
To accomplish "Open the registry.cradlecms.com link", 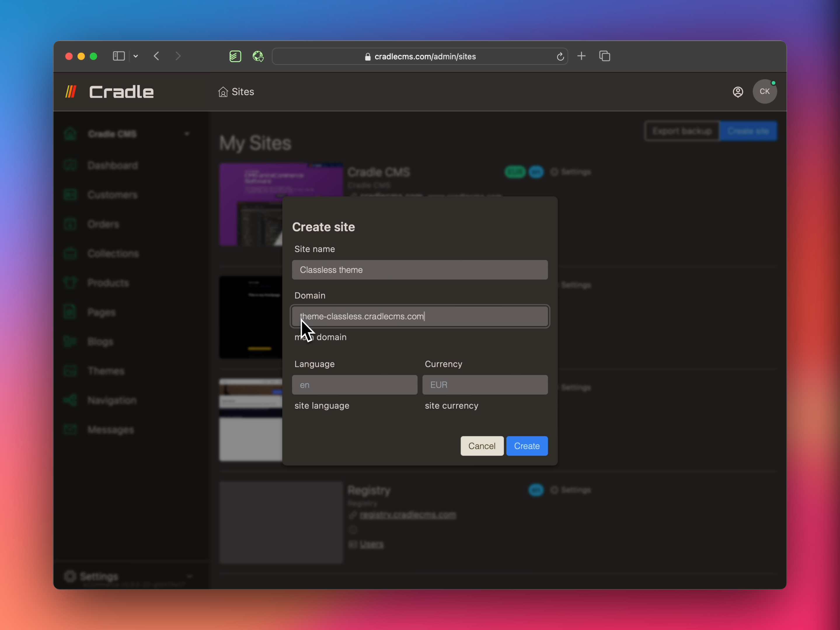I will (407, 515).
